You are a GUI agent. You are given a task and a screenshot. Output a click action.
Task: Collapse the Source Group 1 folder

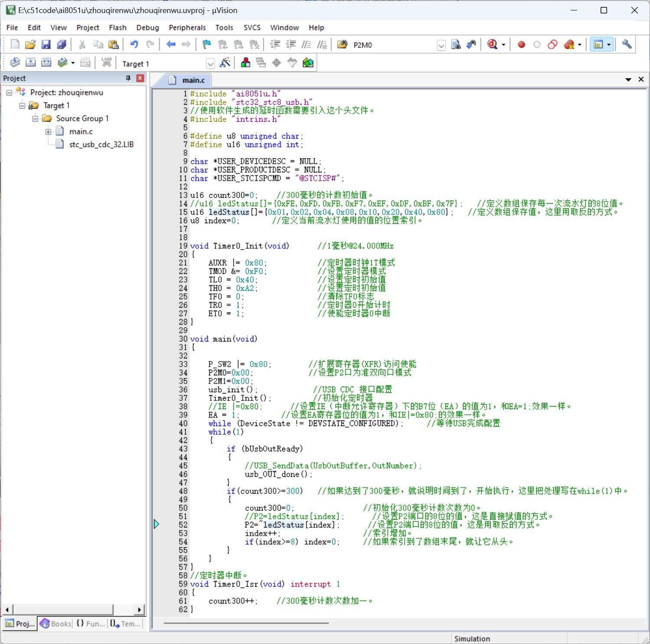point(35,119)
